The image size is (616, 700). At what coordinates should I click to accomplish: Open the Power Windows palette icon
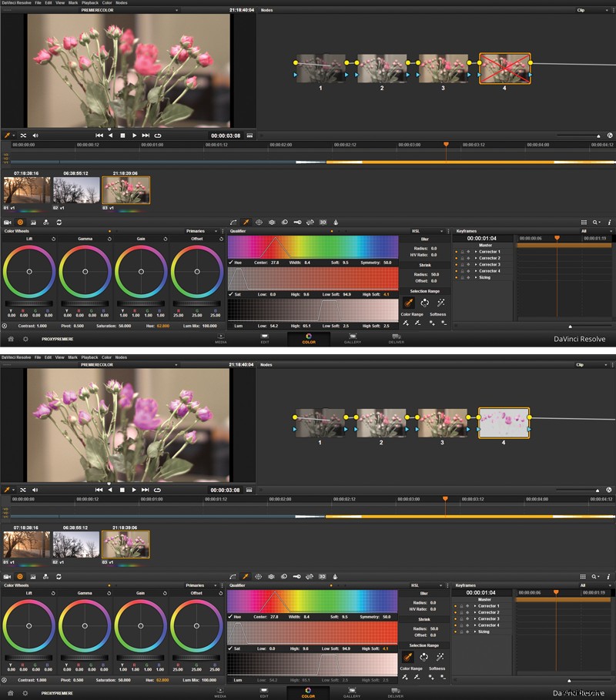[259, 222]
